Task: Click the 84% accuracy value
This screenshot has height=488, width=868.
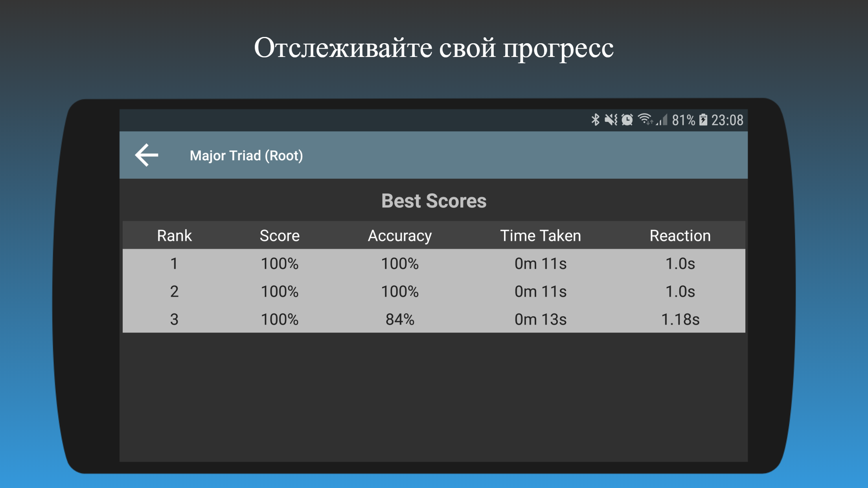Action: 399,319
